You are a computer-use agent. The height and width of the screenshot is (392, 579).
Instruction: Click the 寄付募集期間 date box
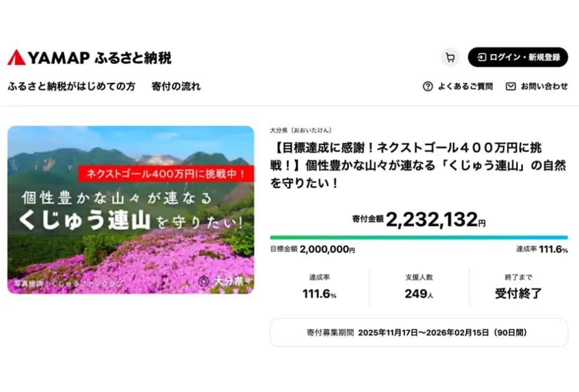coord(418,332)
